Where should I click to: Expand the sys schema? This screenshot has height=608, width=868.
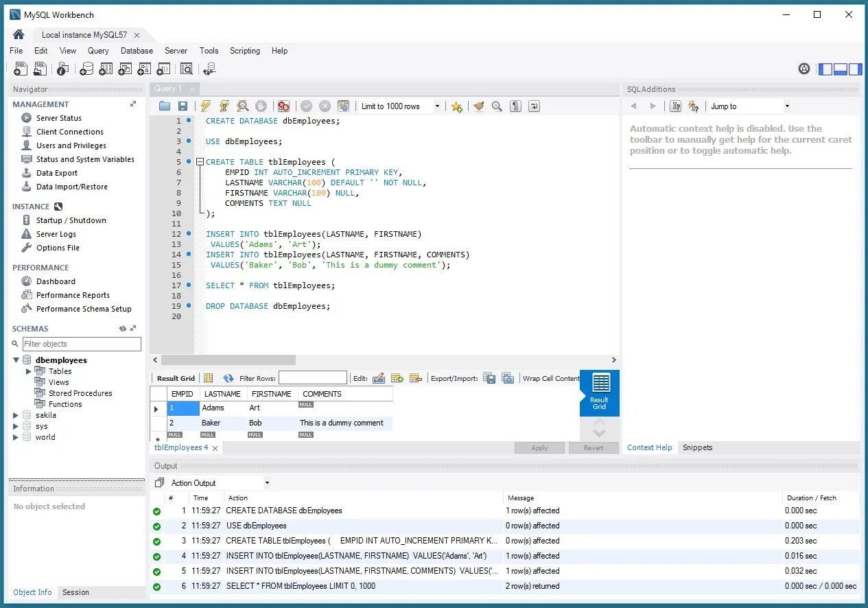(16, 426)
